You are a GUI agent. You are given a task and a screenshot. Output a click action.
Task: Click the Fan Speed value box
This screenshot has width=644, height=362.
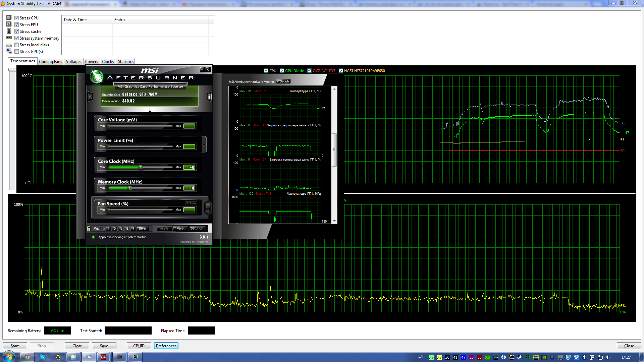189,210
